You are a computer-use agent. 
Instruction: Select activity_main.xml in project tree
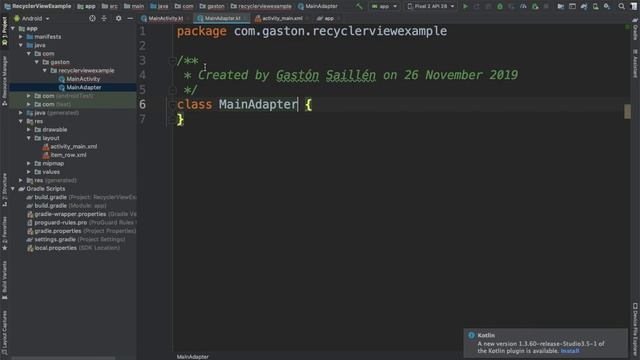click(x=73, y=147)
